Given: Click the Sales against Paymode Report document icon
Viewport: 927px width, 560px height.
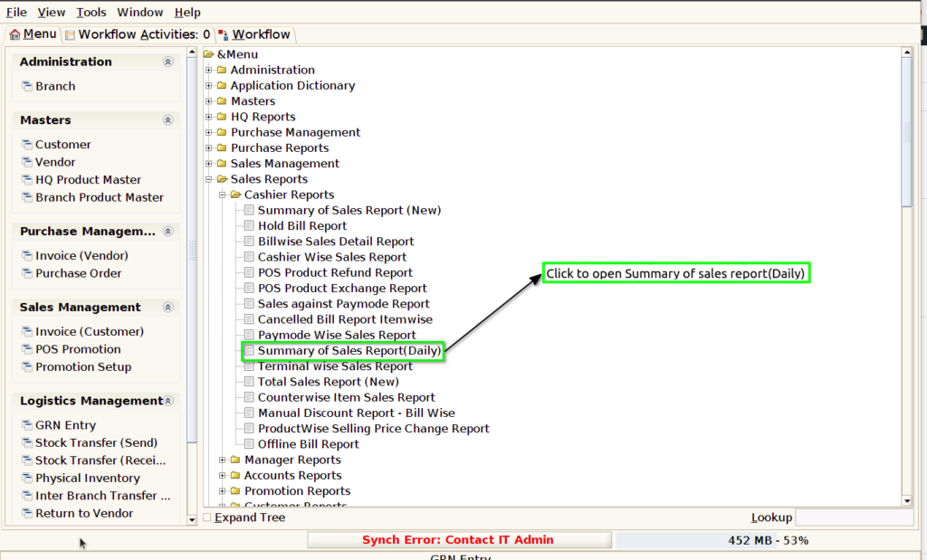Looking at the screenshot, I should (x=250, y=304).
